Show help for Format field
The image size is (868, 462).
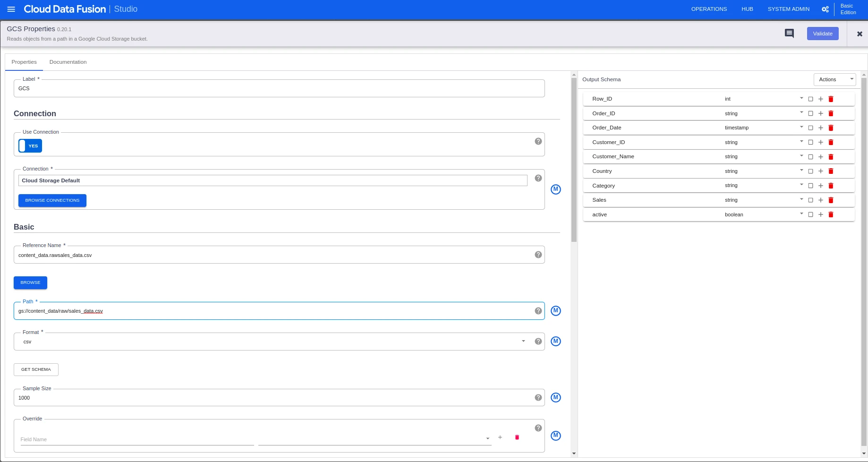pyautogui.click(x=538, y=342)
